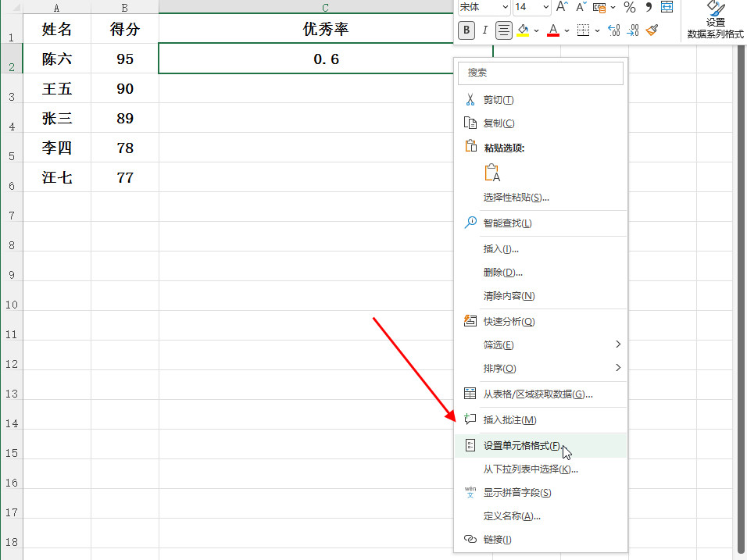
Task: Select cell showing 0.6
Action: [306, 59]
